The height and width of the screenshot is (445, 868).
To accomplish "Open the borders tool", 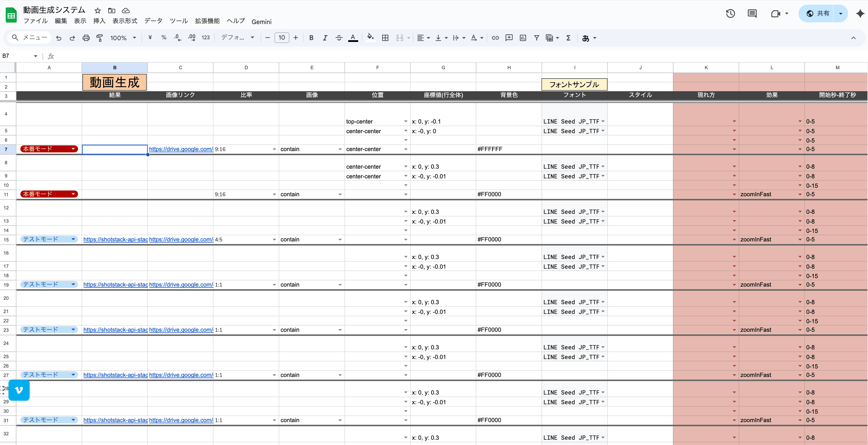I will tap(385, 38).
